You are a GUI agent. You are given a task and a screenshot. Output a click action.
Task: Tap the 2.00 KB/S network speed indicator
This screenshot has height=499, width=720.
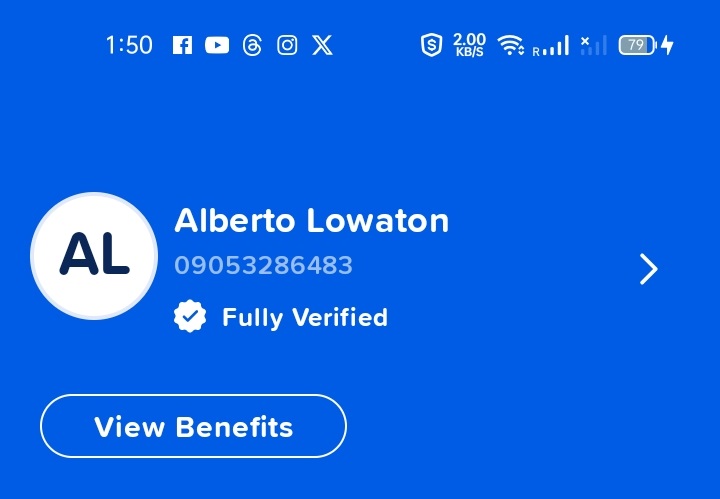(x=469, y=45)
